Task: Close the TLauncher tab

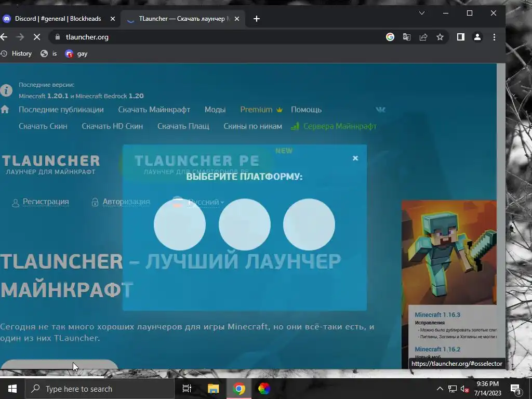Action: coord(237,19)
